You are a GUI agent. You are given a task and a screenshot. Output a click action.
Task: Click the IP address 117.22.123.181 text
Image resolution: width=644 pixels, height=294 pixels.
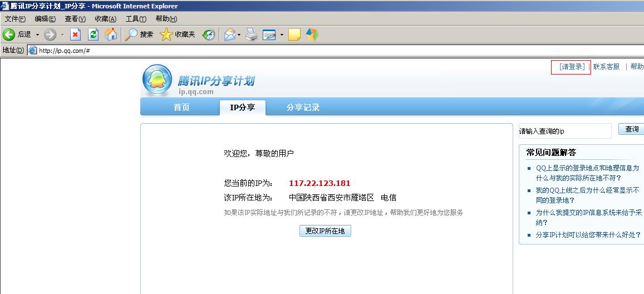pos(319,183)
